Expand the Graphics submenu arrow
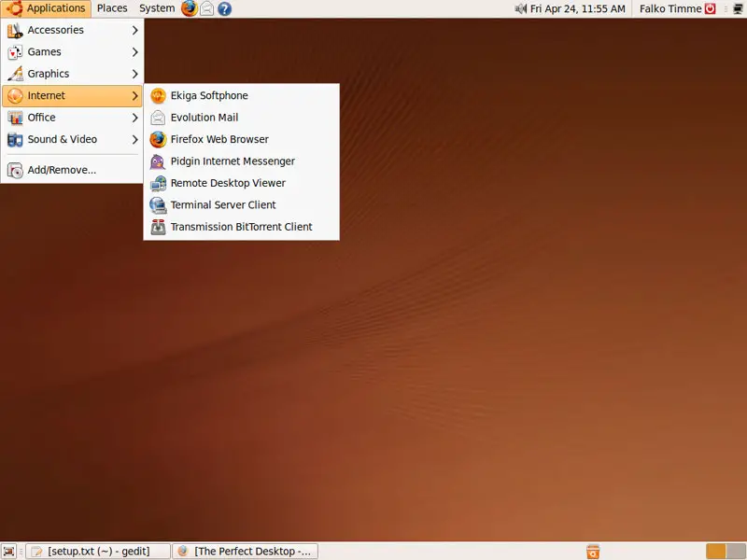 (134, 74)
